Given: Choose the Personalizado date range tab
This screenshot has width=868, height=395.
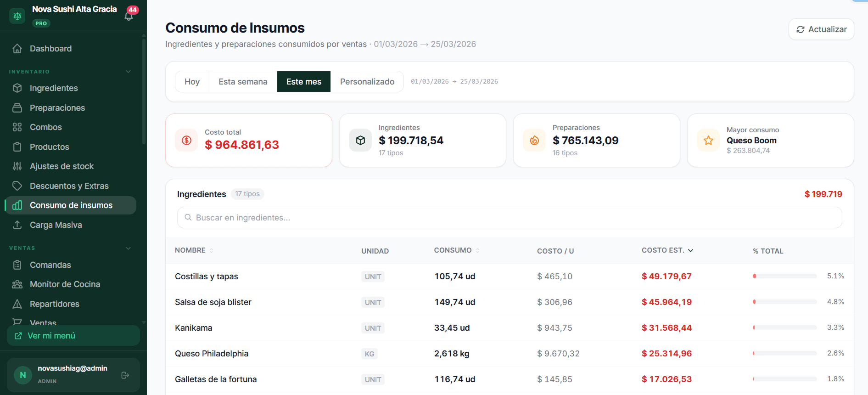Looking at the screenshot, I should tap(367, 82).
